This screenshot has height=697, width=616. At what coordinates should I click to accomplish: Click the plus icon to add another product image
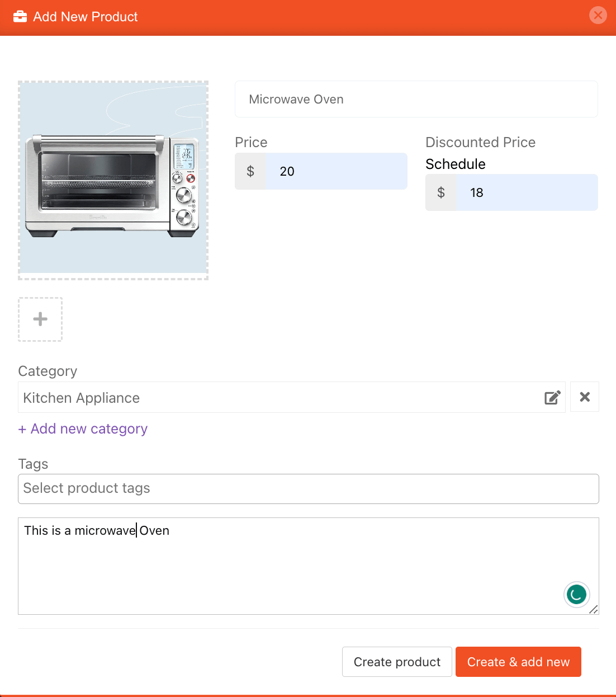point(40,319)
